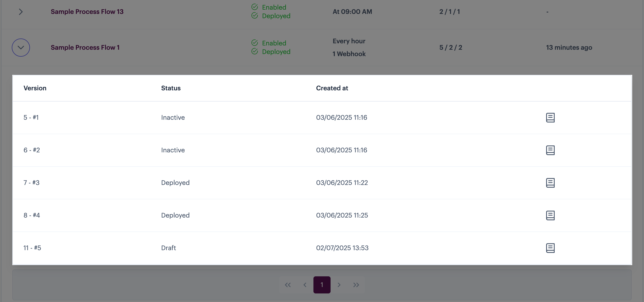This screenshot has width=644, height=302.
Task: Open details icon for draft version 11 - #5
Action: tap(550, 248)
